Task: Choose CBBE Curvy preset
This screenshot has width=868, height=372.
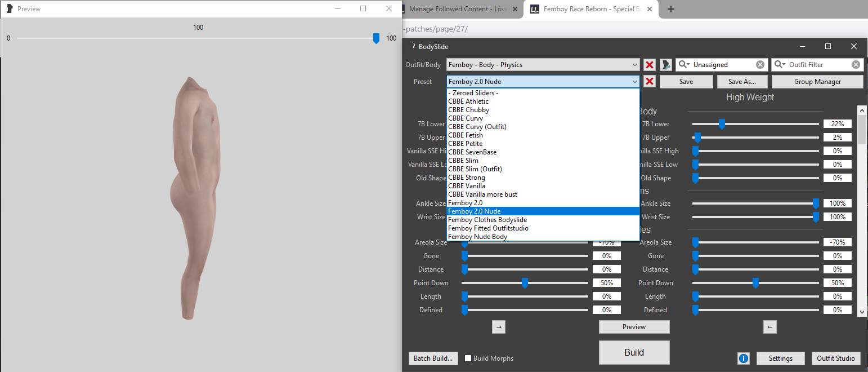Action: 543,118
